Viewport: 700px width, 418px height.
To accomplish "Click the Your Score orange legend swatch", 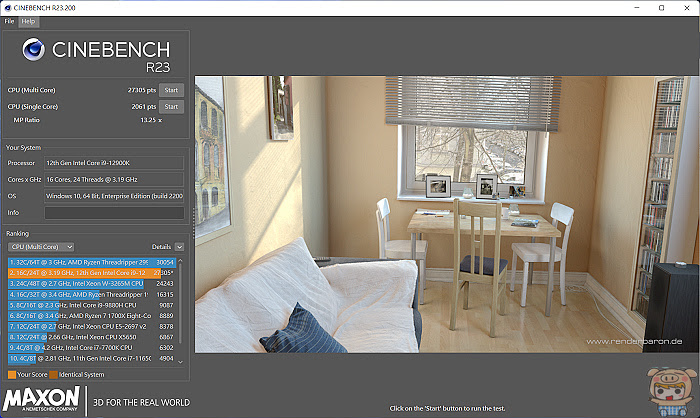I will (12, 375).
